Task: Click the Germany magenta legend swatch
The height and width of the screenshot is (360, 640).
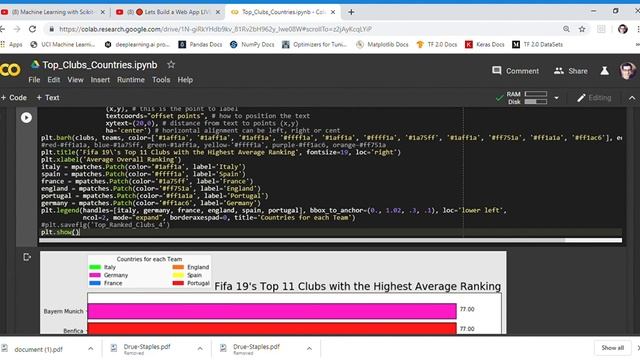Action: [95, 275]
